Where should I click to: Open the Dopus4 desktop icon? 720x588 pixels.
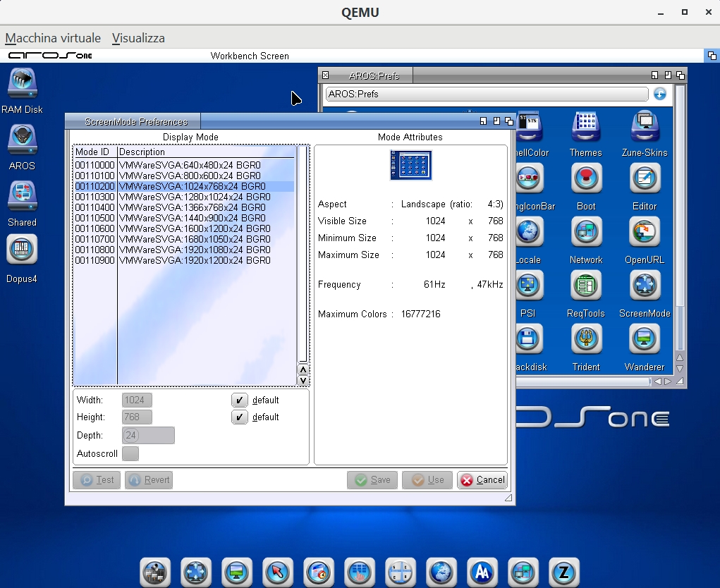pyautogui.click(x=22, y=250)
